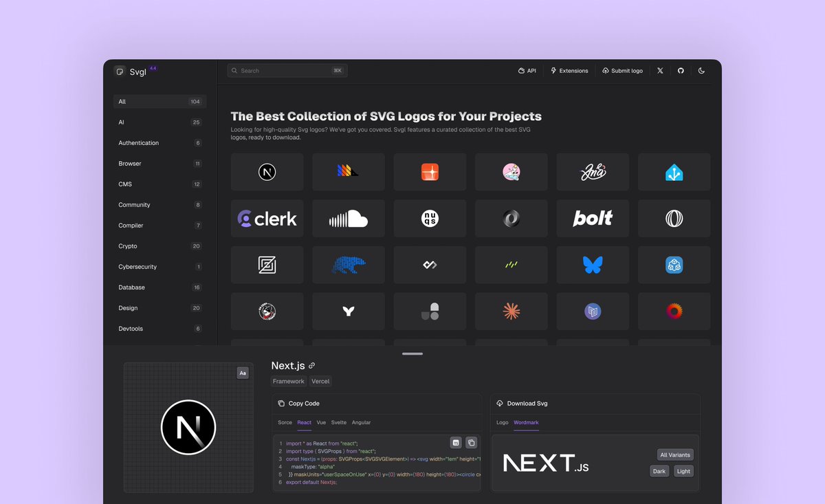Click the white striped globe logo card
This screenshot has height=504, width=825.
(x=674, y=219)
